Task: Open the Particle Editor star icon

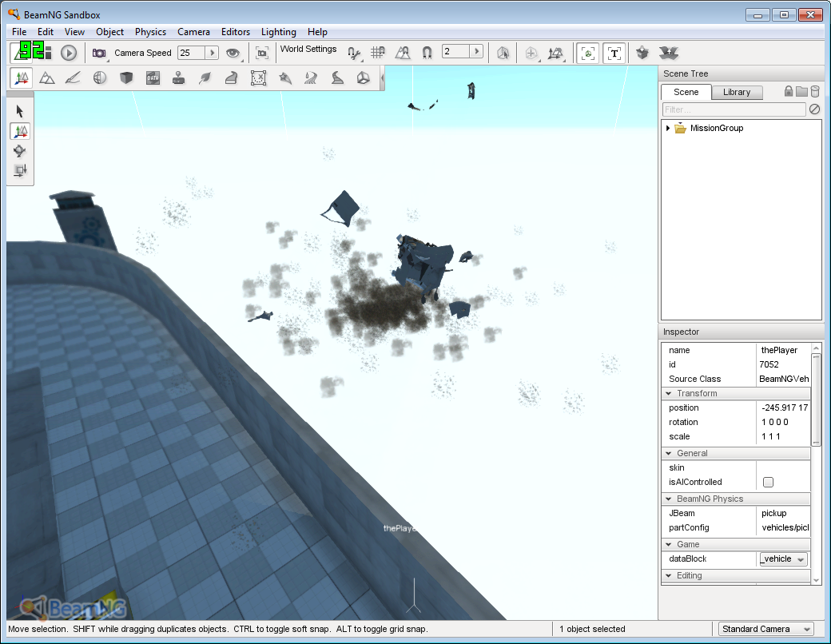Action: tap(285, 78)
